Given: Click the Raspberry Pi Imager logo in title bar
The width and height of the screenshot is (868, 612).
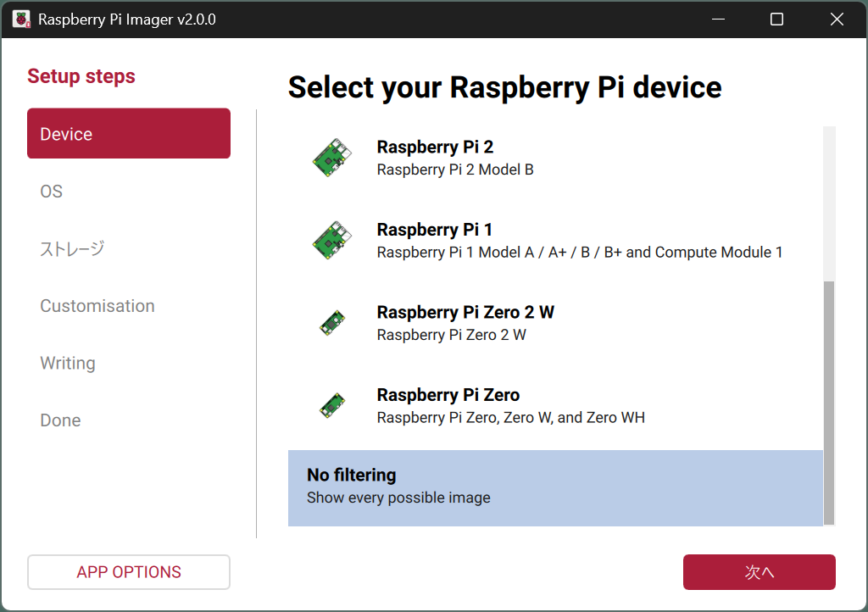Looking at the screenshot, I should [21, 19].
